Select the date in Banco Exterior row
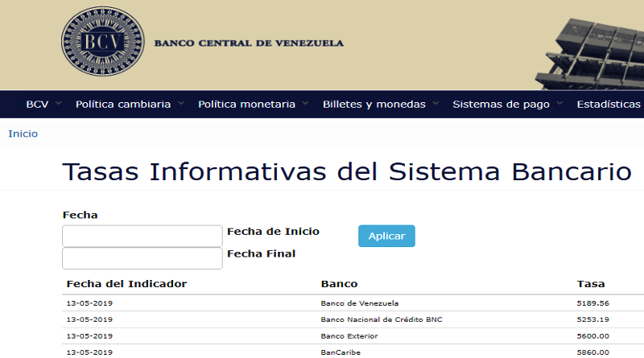The image size is (644, 358). [x=89, y=335]
